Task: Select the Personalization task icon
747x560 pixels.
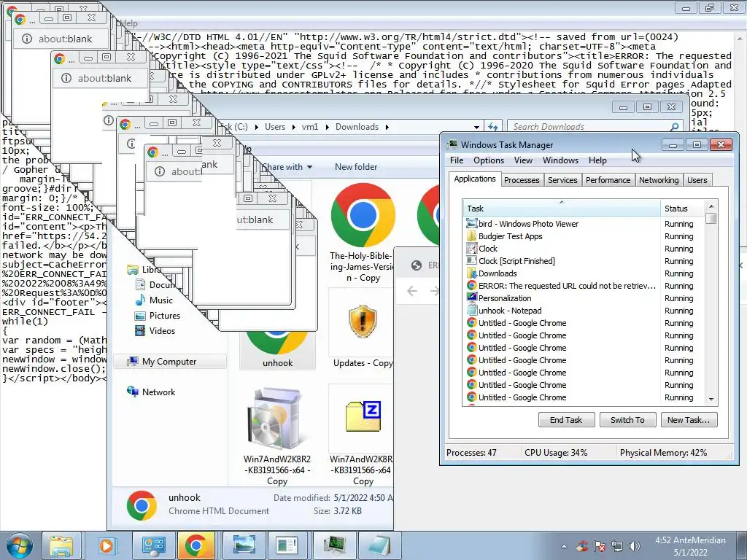Action: (471, 298)
